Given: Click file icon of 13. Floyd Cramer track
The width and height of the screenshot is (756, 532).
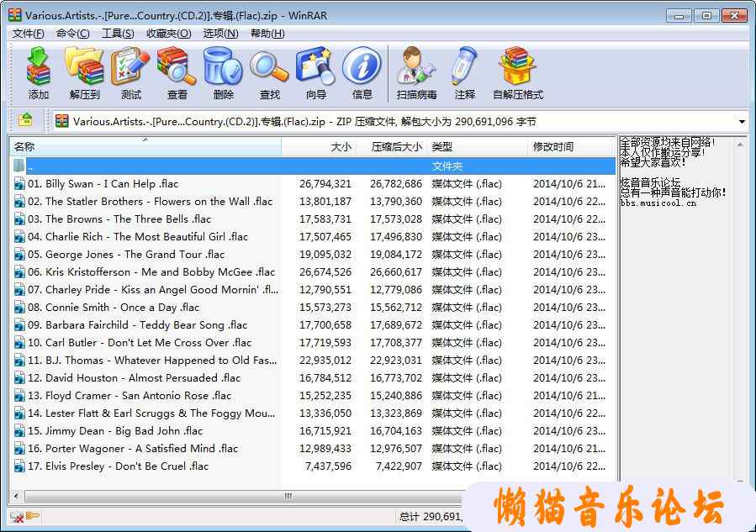Looking at the screenshot, I should [x=20, y=396].
